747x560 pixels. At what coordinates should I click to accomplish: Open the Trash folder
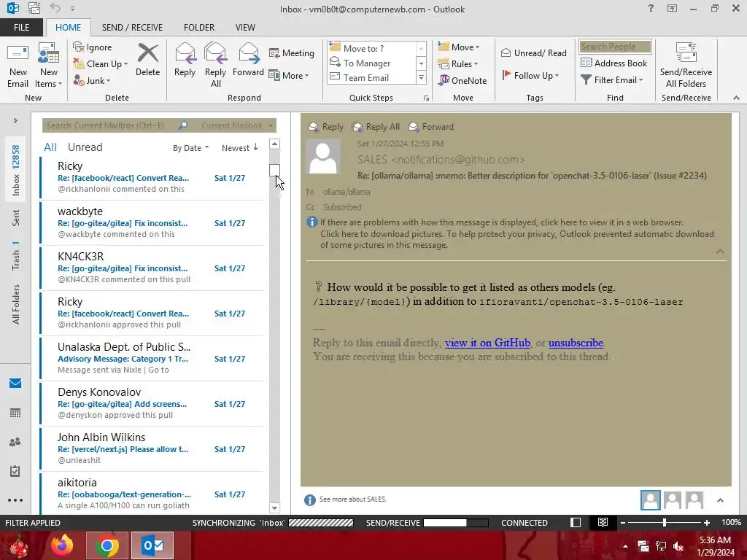[x=16, y=256]
